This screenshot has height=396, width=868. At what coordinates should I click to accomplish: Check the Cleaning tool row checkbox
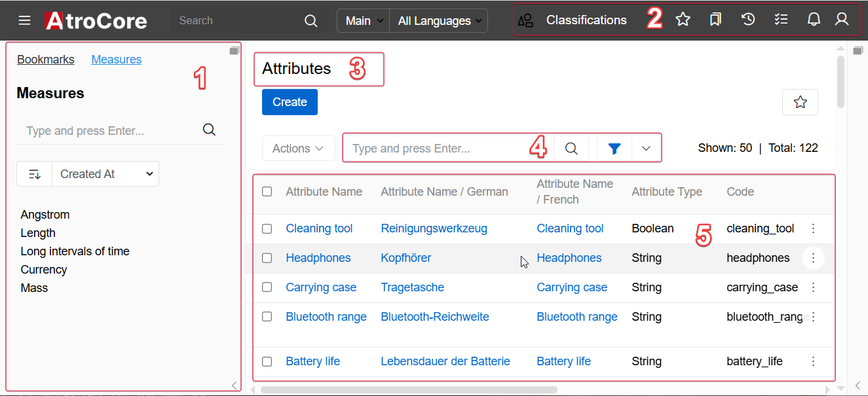click(x=267, y=228)
